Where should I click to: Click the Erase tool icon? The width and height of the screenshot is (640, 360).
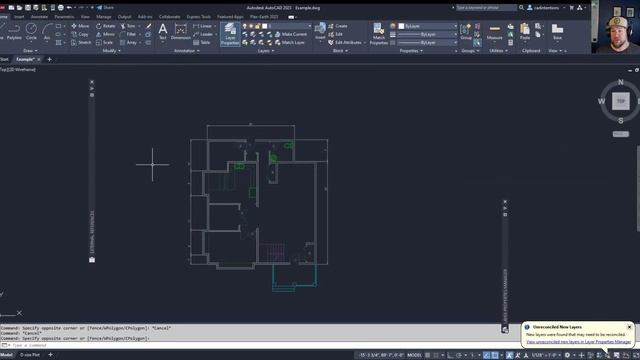pos(149,26)
